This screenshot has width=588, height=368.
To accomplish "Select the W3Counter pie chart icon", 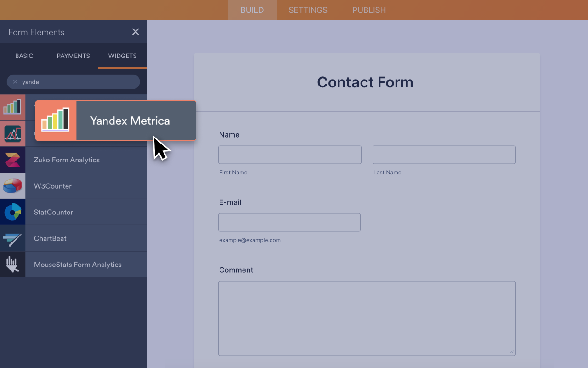I will tap(13, 186).
